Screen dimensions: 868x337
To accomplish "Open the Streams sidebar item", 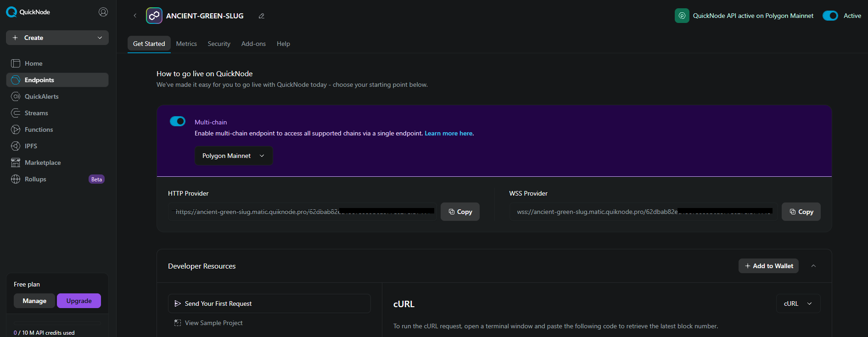I will 36,113.
